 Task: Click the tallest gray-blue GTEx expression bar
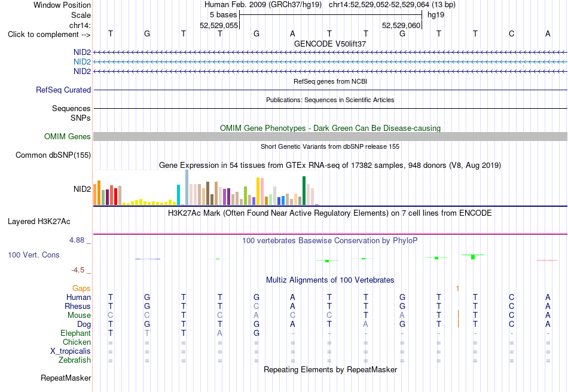point(187,188)
